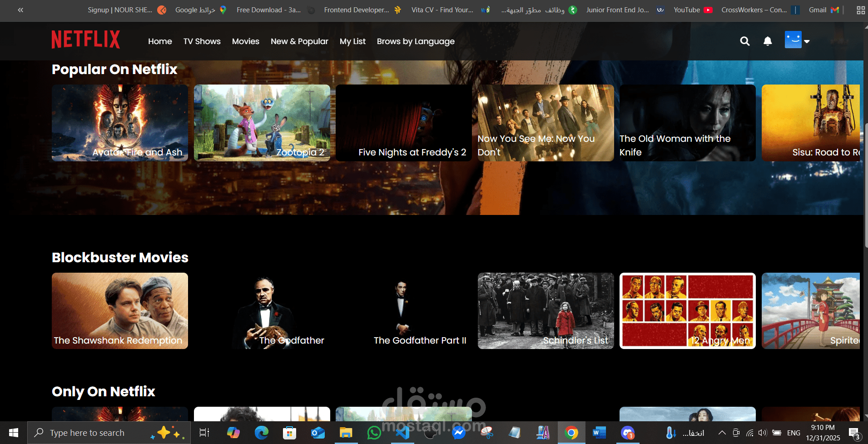Open the Zootopia 2 card
The width and height of the screenshot is (868, 444).
point(262,123)
